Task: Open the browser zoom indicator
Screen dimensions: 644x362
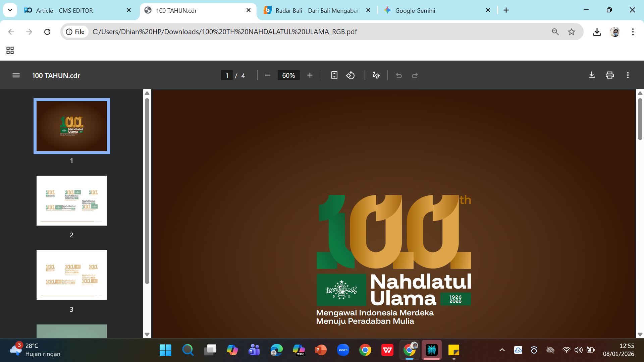Action: (555, 32)
